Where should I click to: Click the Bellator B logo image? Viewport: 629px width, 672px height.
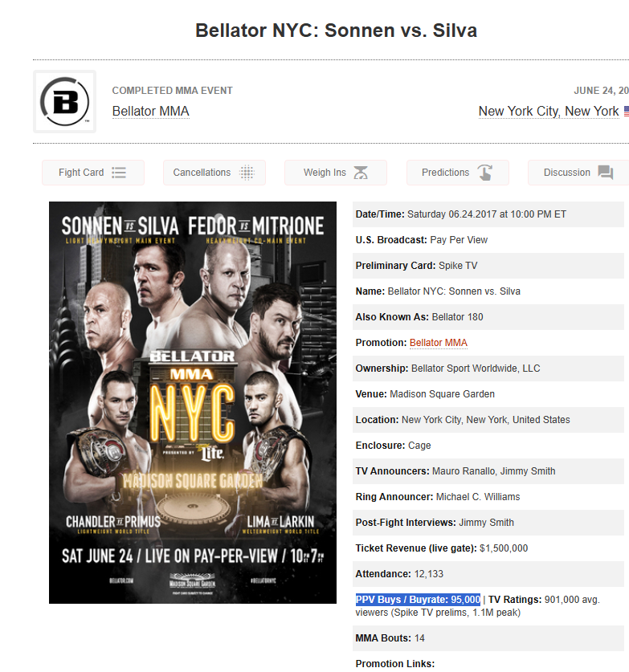pyautogui.click(x=65, y=102)
